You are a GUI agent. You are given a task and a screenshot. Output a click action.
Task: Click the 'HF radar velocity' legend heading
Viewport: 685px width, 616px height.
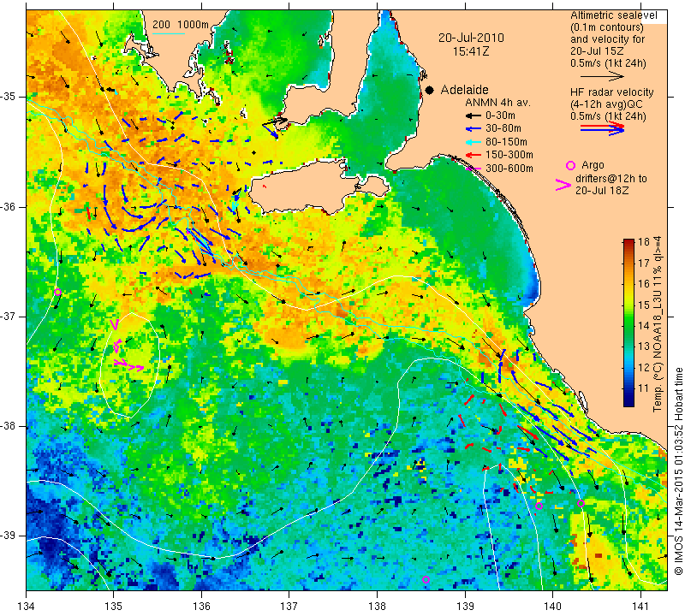[x=612, y=92]
